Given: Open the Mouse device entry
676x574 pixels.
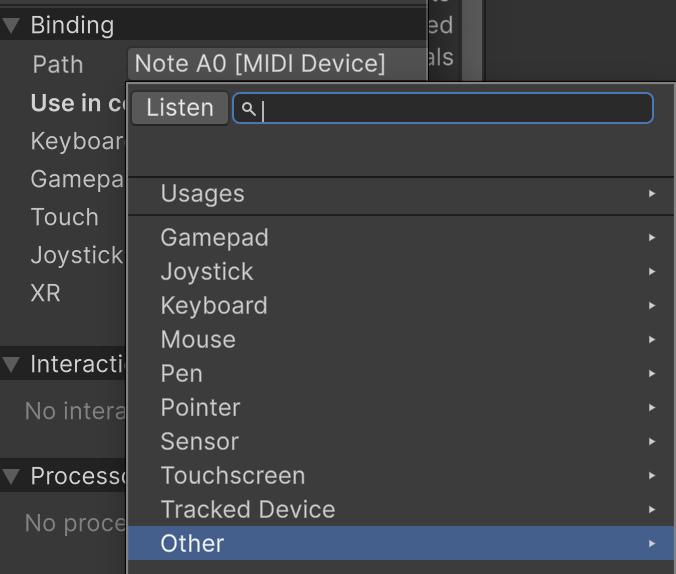Looking at the screenshot, I should coord(198,340).
